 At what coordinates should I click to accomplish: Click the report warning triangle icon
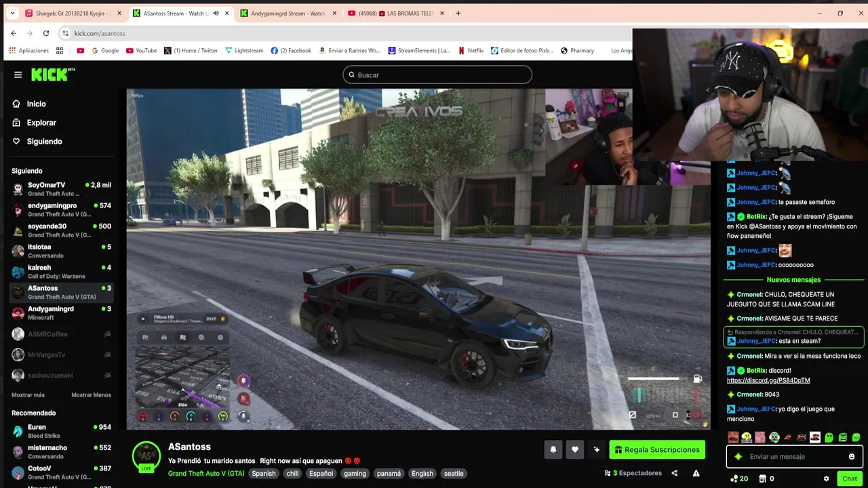(x=696, y=473)
